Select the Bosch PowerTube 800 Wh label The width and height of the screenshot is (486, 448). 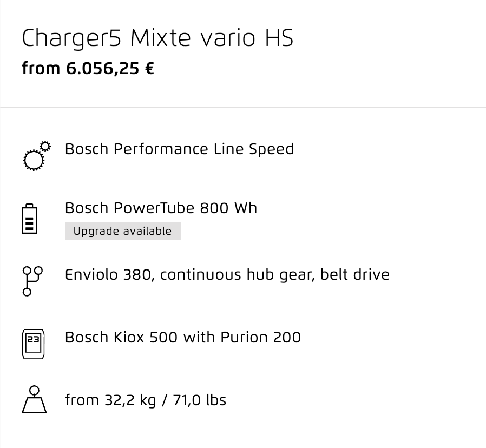click(161, 208)
